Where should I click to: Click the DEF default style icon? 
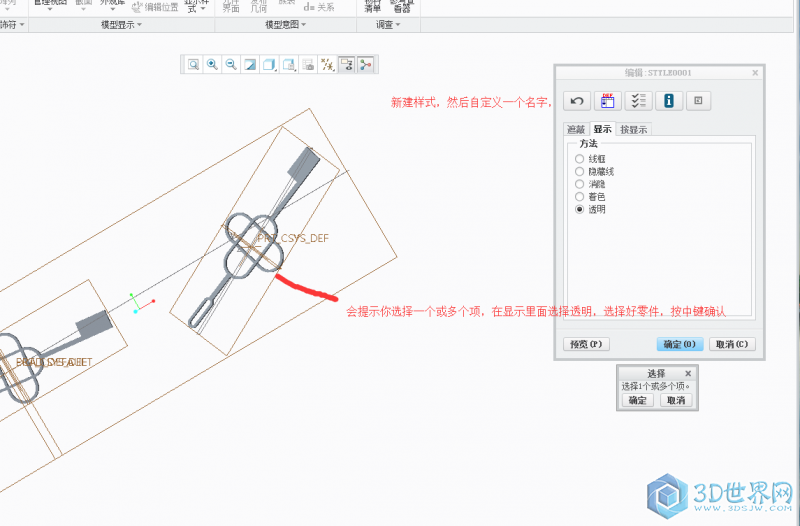tap(608, 101)
